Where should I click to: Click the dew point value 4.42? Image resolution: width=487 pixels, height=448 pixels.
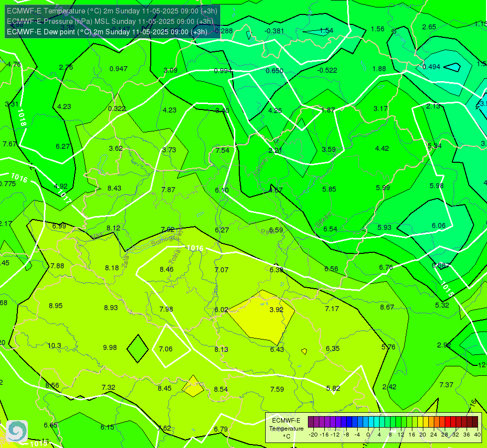382,149
